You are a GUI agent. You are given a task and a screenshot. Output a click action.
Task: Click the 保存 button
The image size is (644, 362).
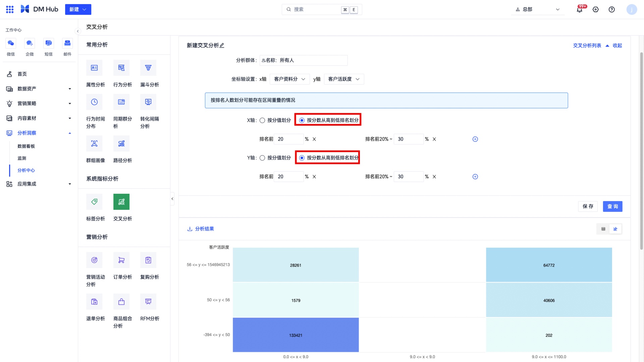tap(588, 206)
